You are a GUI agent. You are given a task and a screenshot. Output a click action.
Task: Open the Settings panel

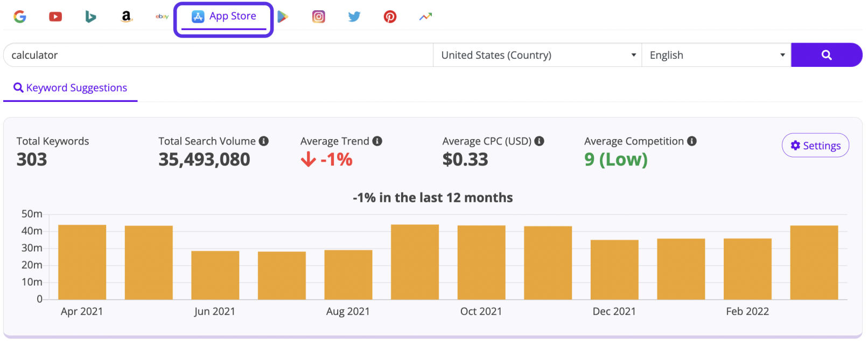[815, 145]
